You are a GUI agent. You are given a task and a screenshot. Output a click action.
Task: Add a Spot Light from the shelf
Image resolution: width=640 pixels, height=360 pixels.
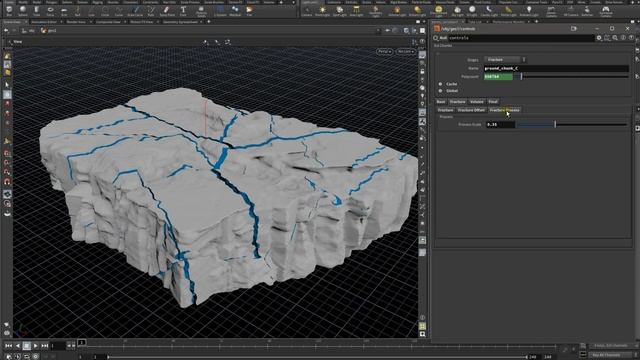(x=340, y=11)
